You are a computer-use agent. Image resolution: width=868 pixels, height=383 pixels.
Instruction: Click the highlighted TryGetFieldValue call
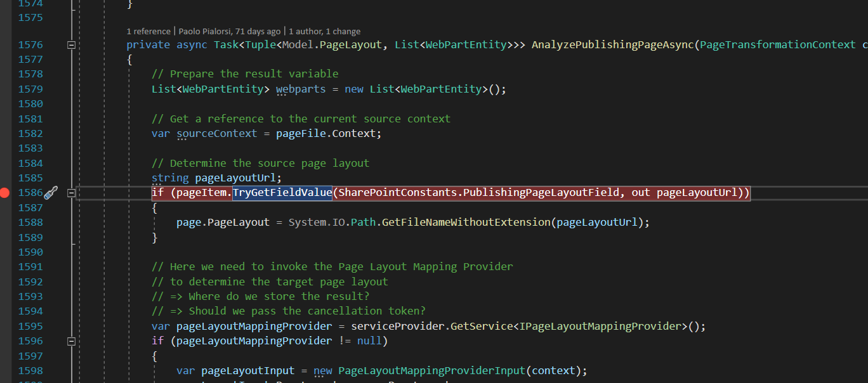click(x=282, y=192)
